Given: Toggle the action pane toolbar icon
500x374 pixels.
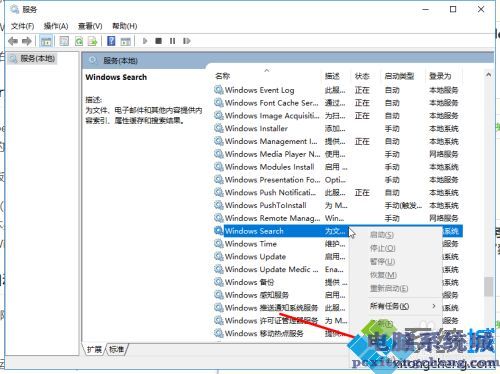Looking at the screenshot, I should tap(126, 41).
